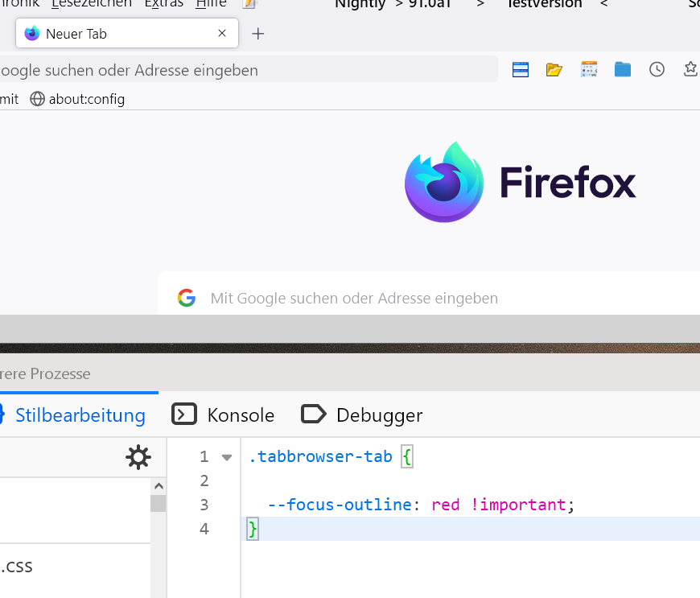Switch to the Debugger tab
Screen dimensions: 700x598
click(361, 415)
